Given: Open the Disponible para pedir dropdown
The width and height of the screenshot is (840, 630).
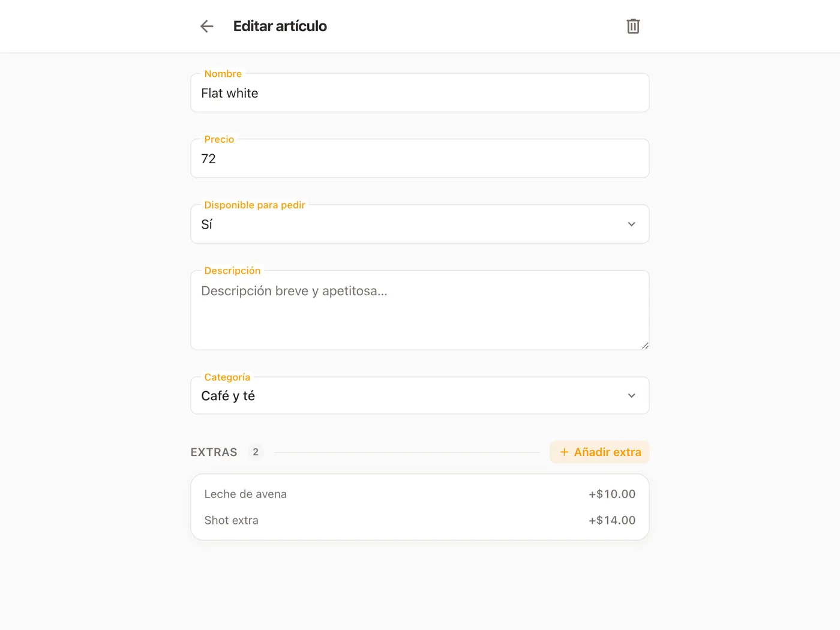Looking at the screenshot, I should pos(420,224).
